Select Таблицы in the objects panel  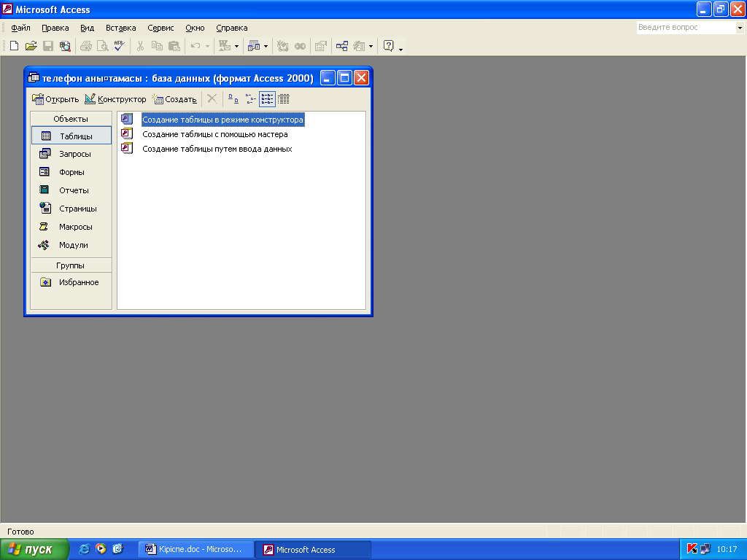pyautogui.click(x=71, y=136)
